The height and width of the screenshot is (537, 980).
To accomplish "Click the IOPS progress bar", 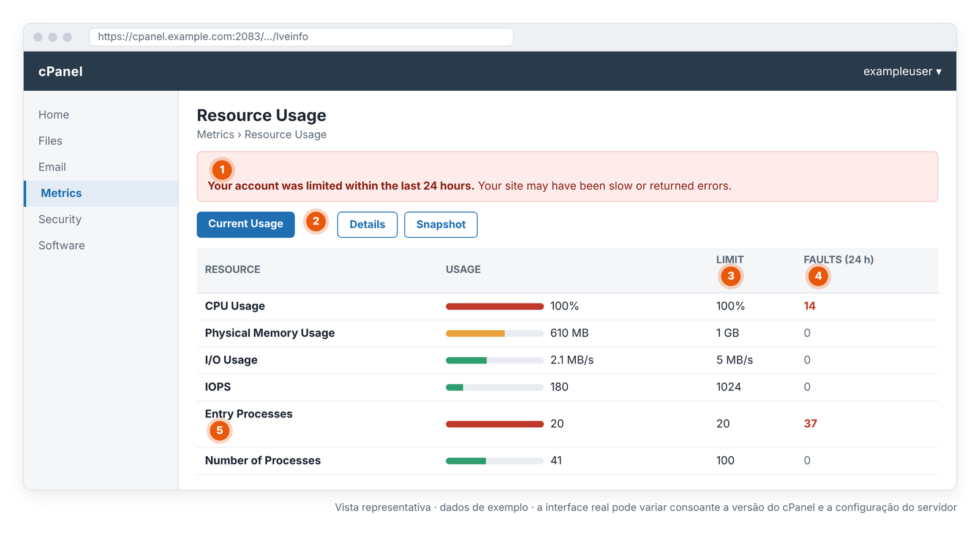I will click(x=495, y=387).
